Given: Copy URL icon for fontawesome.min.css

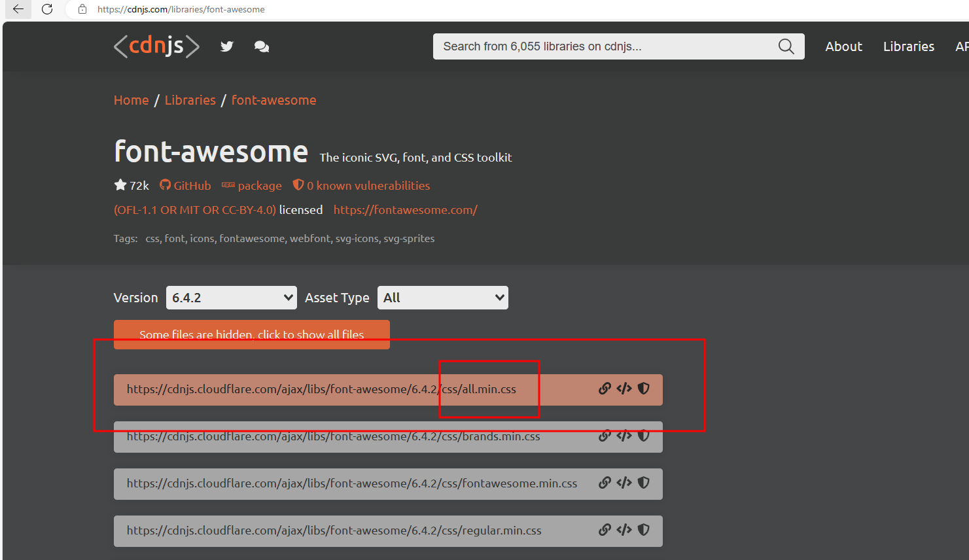Looking at the screenshot, I should pyautogui.click(x=605, y=483).
